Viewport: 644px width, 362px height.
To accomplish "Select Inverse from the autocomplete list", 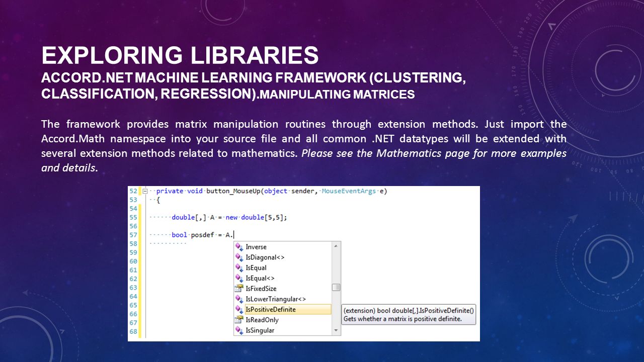I will click(256, 247).
